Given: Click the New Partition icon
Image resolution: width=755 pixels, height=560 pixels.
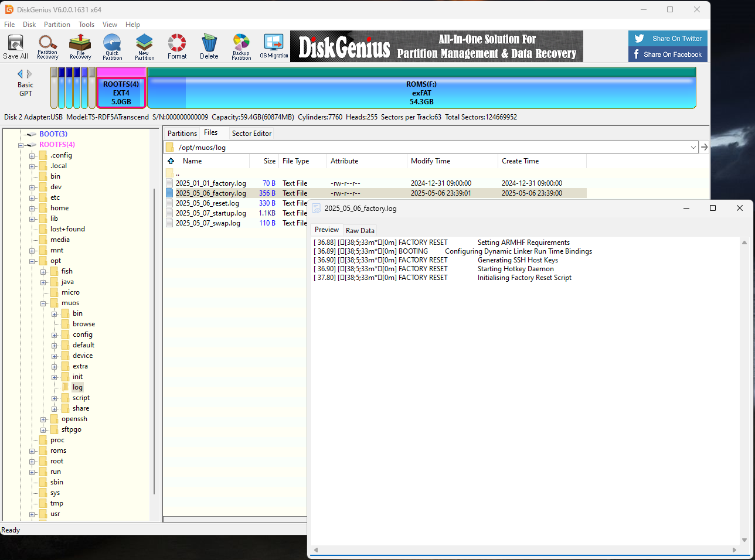Looking at the screenshot, I should (144, 47).
